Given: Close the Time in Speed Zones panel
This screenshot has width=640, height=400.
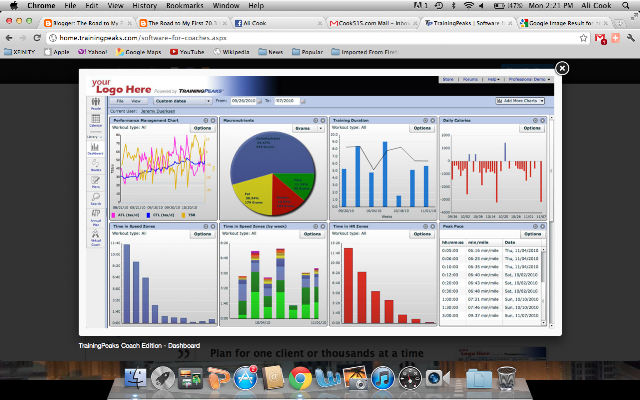Looking at the screenshot, I should 213,226.
